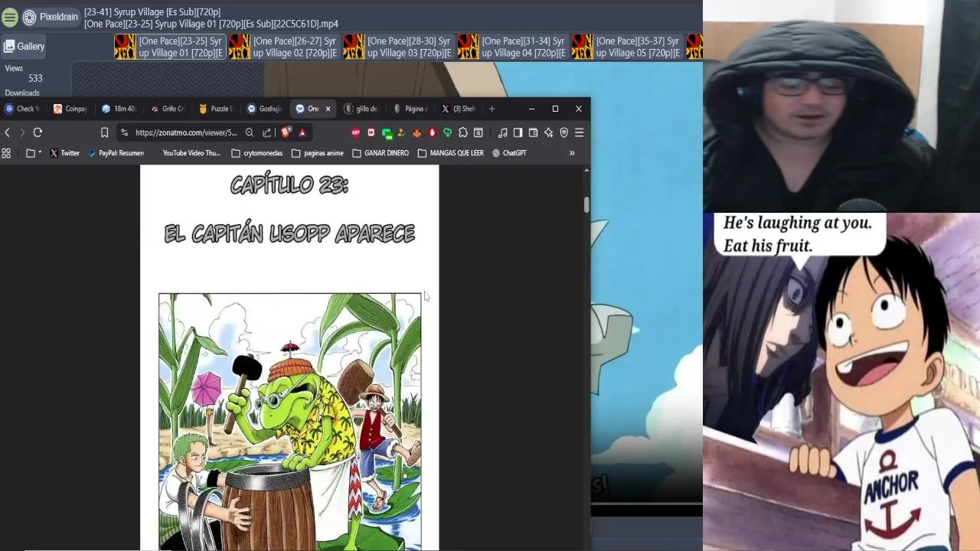Open the extensions puzzle-piece menu
Viewport: 980px width, 551px height.
point(462,132)
